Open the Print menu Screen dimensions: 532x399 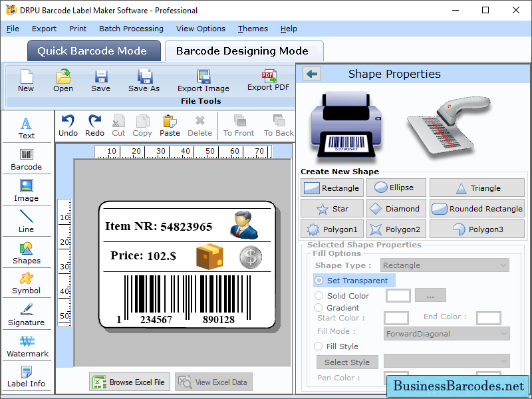pos(78,29)
